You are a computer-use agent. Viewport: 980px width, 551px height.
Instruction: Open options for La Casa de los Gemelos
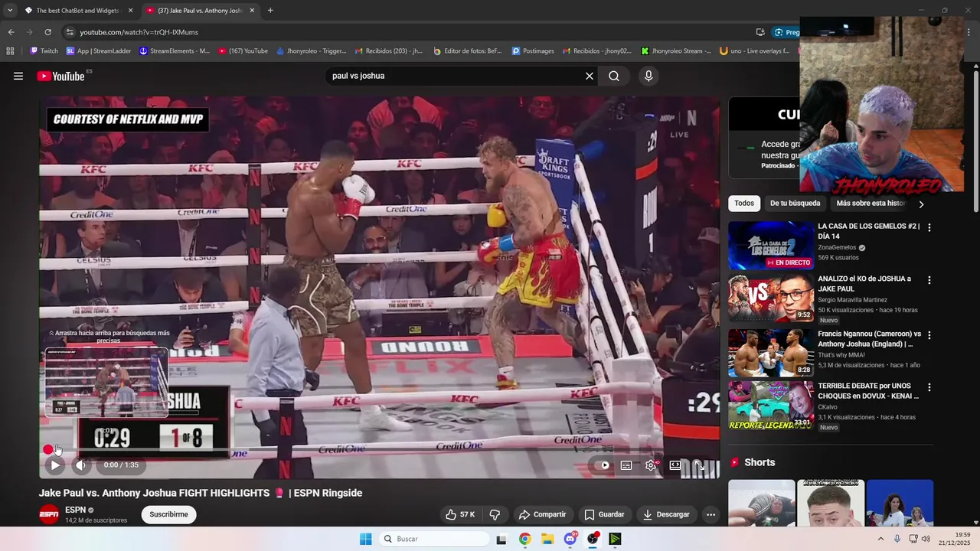click(x=929, y=228)
